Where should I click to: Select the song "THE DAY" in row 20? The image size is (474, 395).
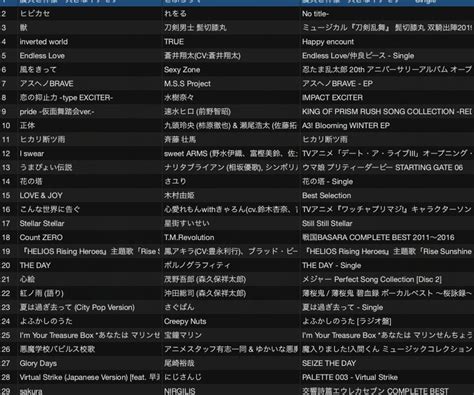[35, 265]
